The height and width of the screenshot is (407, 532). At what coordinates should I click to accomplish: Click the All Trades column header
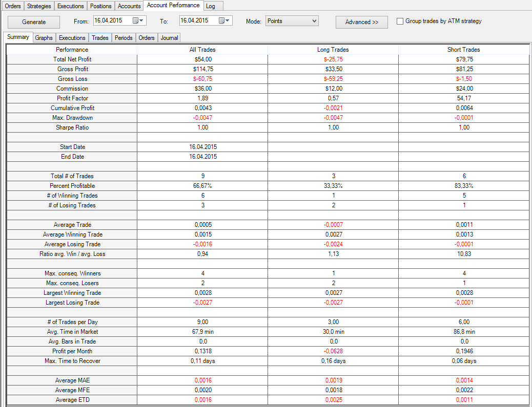click(202, 50)
